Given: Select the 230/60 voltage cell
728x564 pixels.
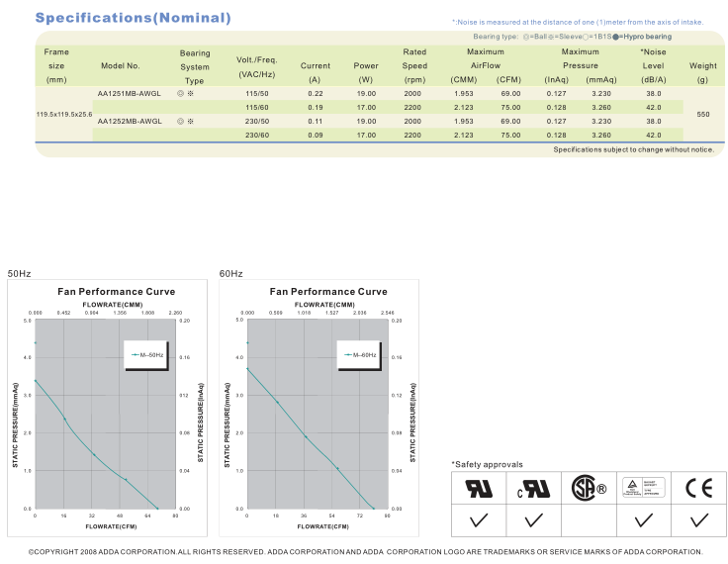Looking at the screenshot, I should pyautogui.click(x=257, y=136).
